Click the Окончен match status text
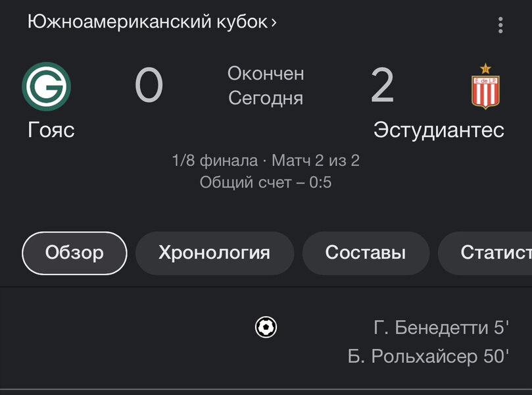 266,74
